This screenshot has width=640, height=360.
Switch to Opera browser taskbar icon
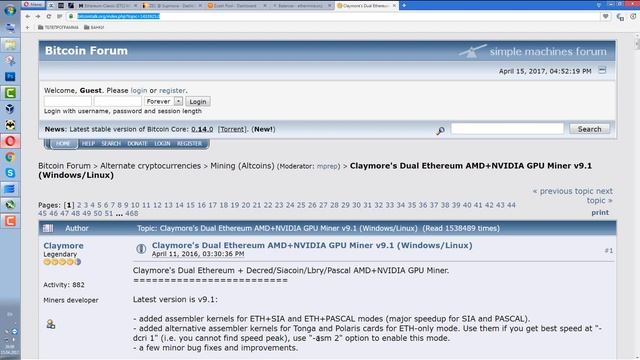10,141
